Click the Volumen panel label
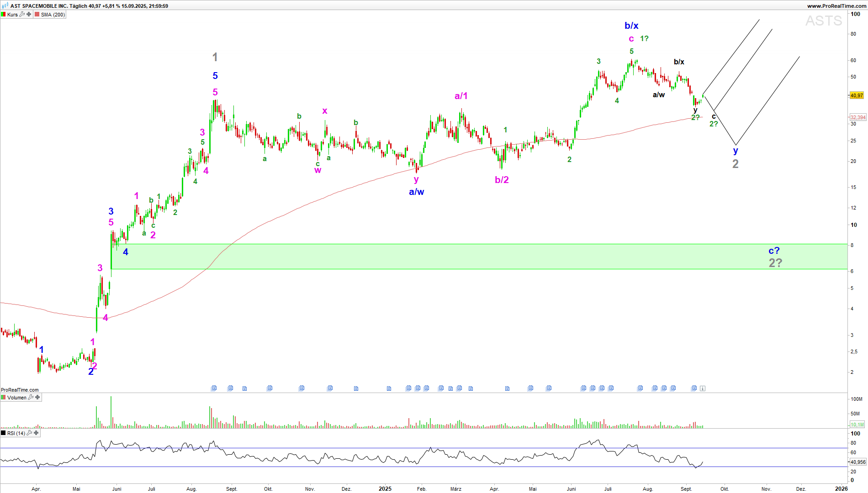Screen dimensions: 868x493 [x=17, y=398]
